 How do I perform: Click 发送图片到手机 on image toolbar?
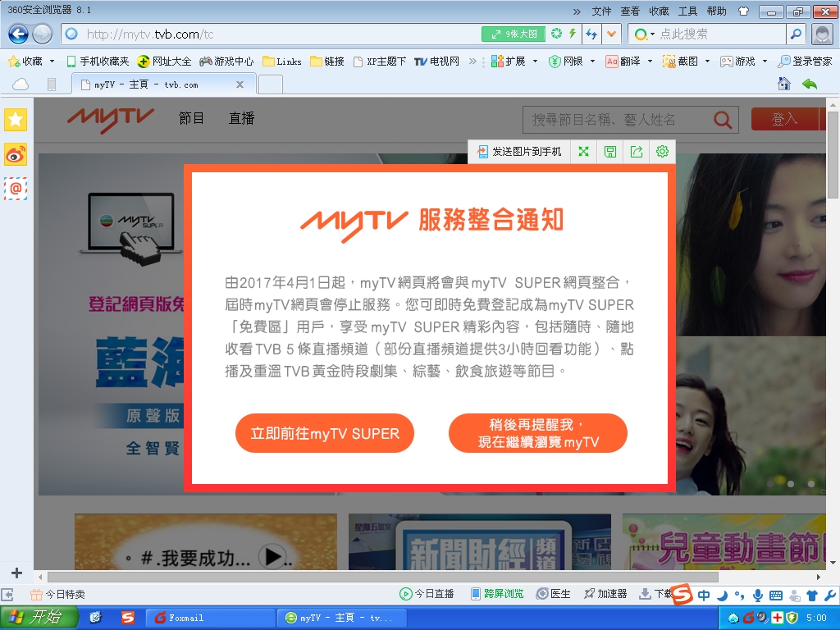[x=519, y=152]
